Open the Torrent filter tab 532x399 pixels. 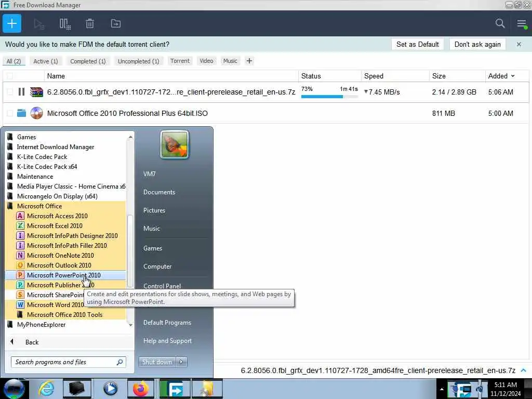tap(180, 61)
